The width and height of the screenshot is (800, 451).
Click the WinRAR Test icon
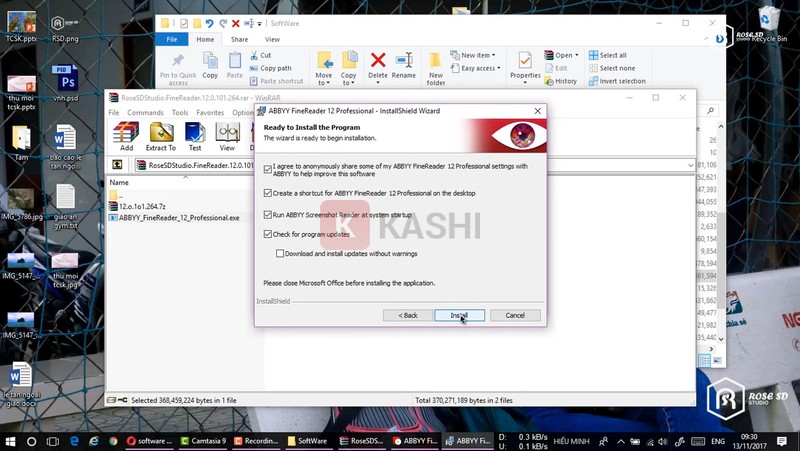tap(194, 135)
